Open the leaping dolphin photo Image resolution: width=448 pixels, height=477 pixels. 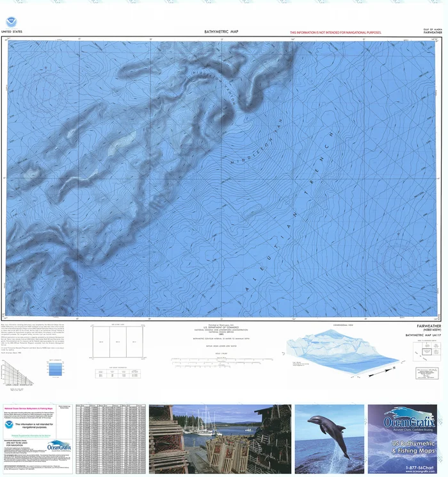[x=330, y=439]
